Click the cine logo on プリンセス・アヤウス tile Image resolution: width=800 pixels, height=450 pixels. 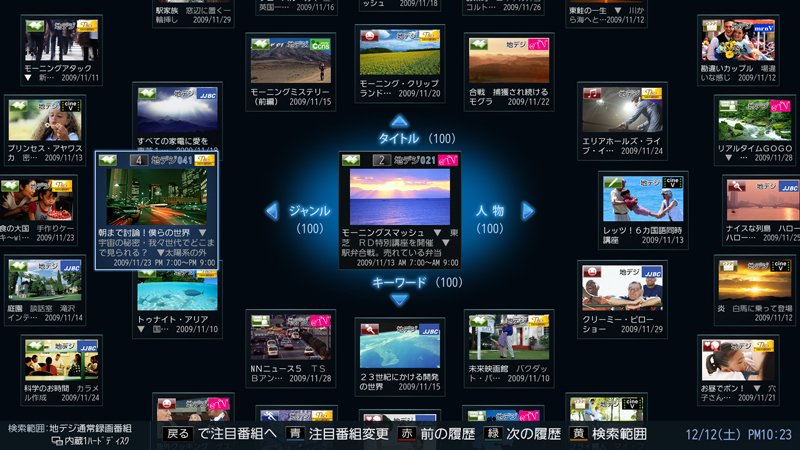point(70,105)
